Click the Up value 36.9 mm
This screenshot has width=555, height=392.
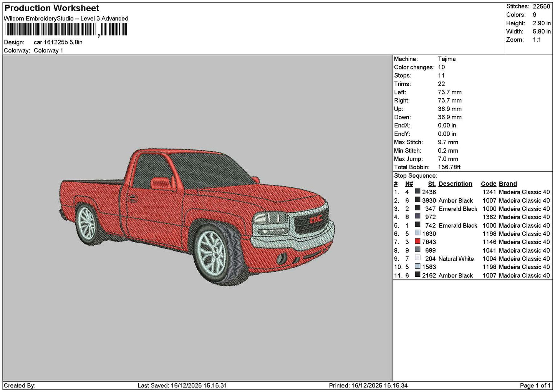pos(450,109)
